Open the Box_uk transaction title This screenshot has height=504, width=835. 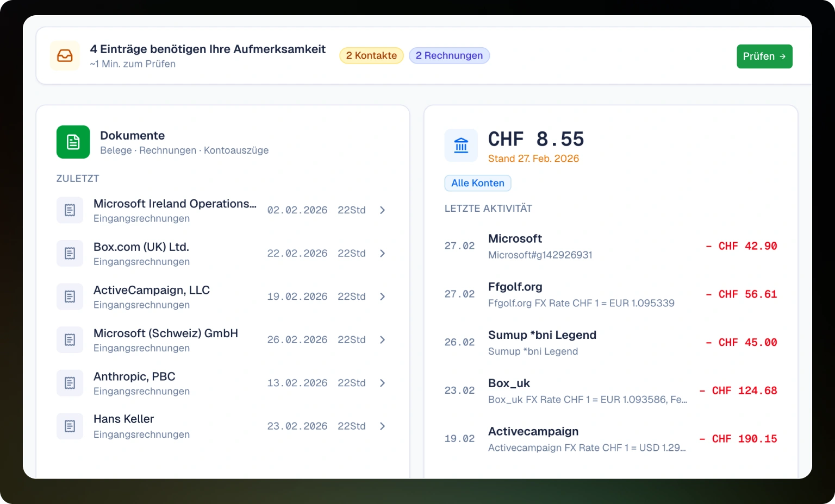tap(509, 383)
